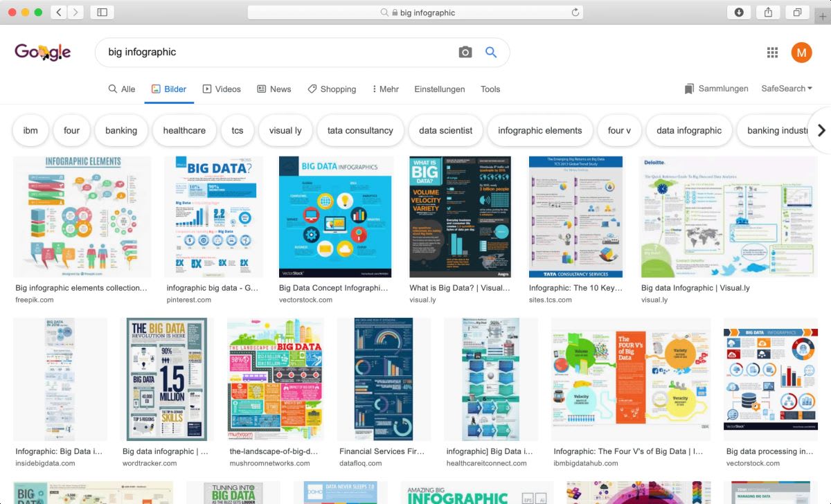831x504 pixels.
Task: Select the tata consultancy chip
Action: pos(360,130)
